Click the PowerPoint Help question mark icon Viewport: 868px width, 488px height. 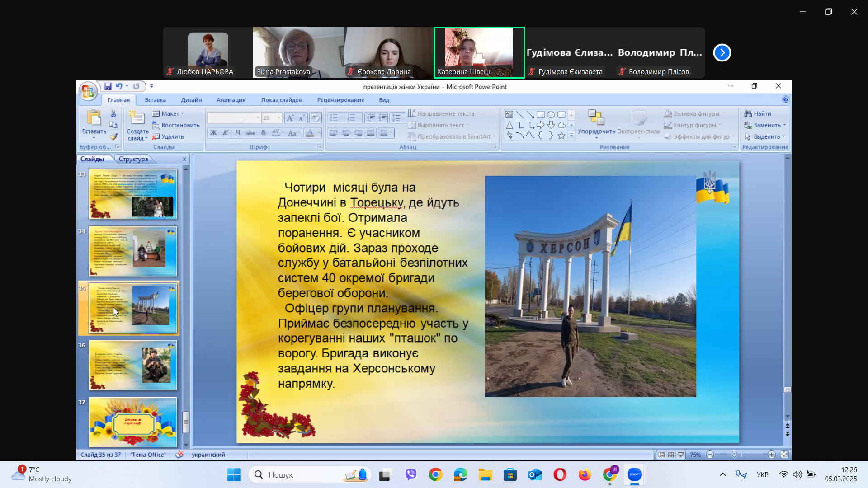pyautogui.click(x=786, y=99)
